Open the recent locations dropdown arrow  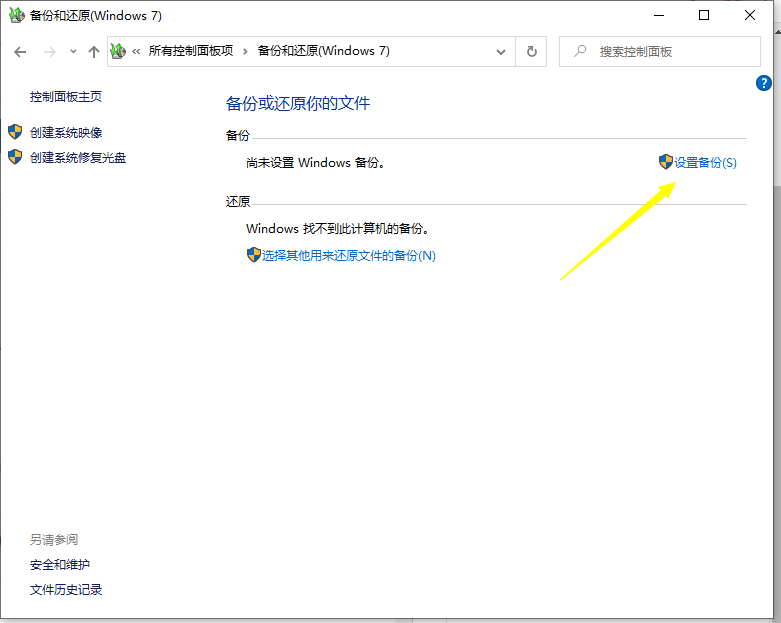point(71,52)
